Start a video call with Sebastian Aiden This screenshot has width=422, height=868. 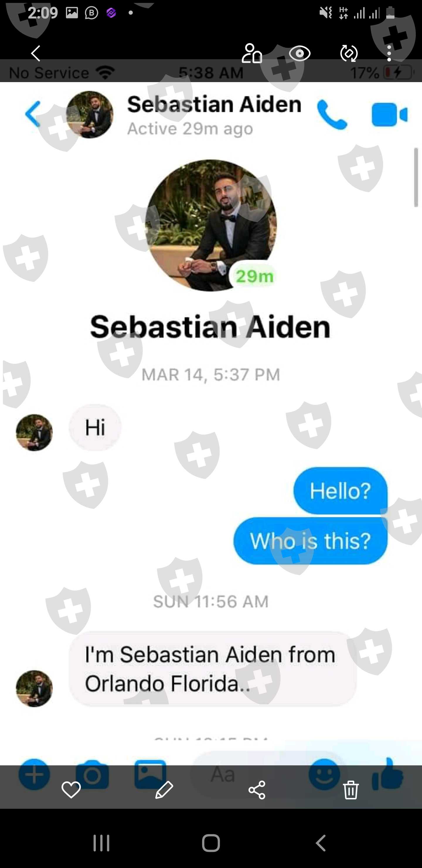(x=390, y=115)
